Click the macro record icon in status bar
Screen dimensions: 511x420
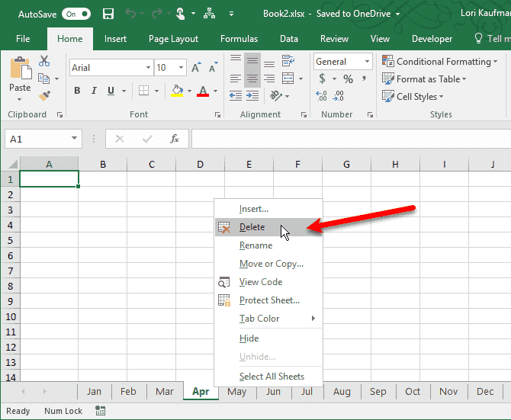coord(100,411)
